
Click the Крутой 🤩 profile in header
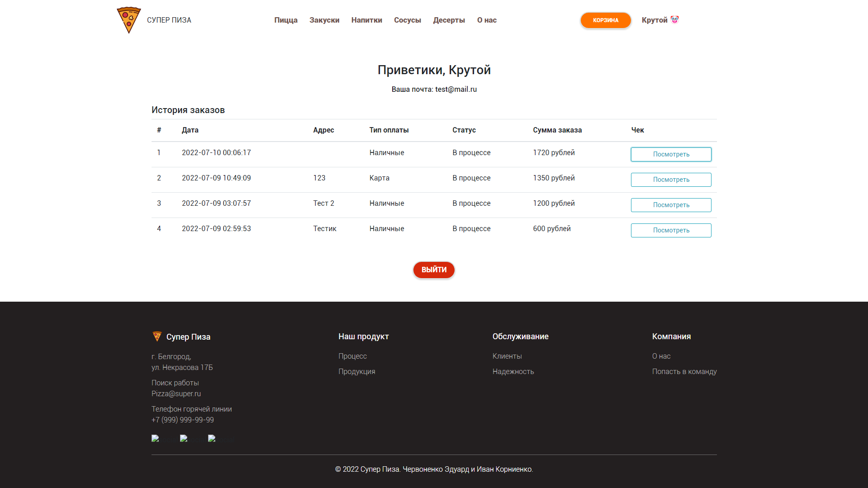pyautogui.click(x=660, y=20)
